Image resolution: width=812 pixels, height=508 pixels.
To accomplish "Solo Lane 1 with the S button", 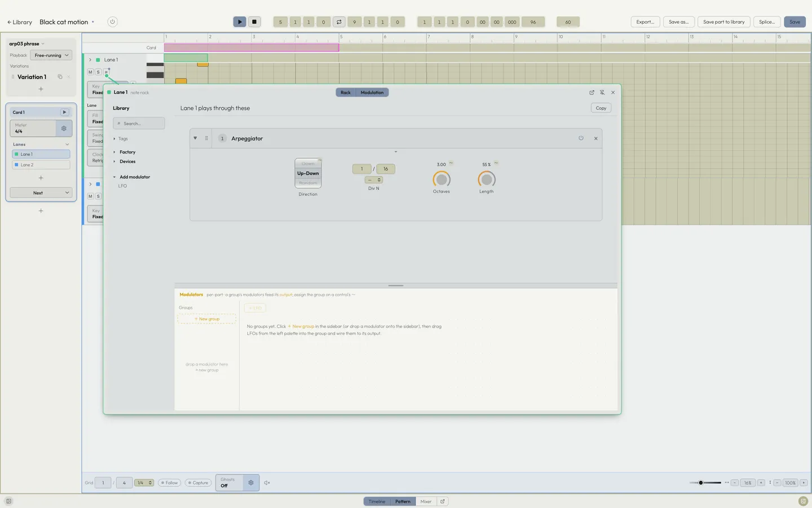I will click(98, 72).
